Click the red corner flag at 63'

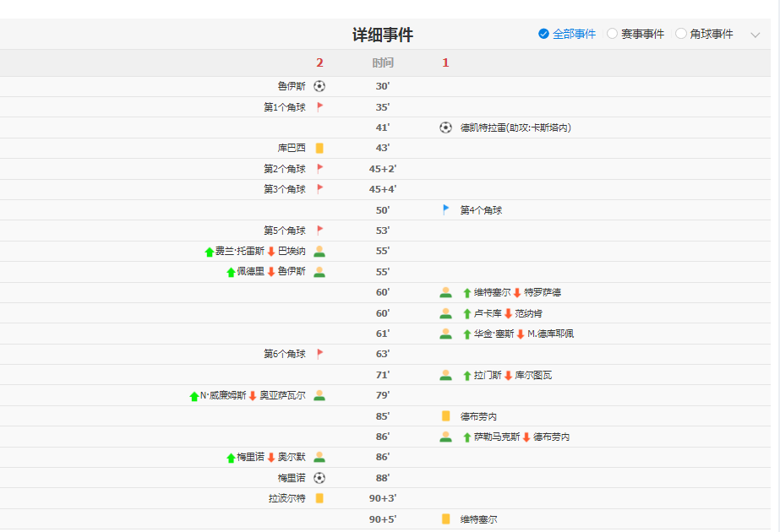[x=320, y=354]
